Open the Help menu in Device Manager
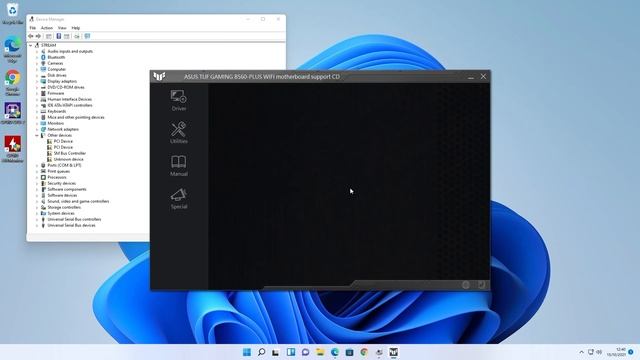The image size is (640, 360). 76,28
